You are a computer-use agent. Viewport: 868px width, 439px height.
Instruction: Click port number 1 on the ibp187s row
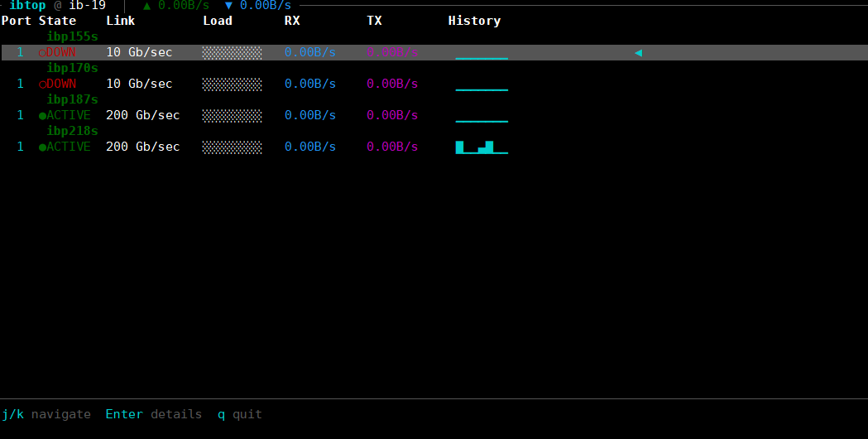(x=21, y=116)
